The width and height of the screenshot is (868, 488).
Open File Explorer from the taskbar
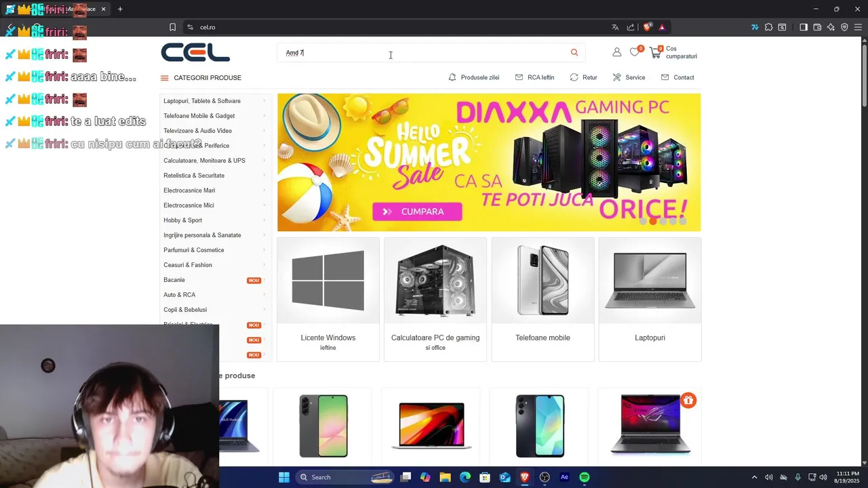(445, 477)
